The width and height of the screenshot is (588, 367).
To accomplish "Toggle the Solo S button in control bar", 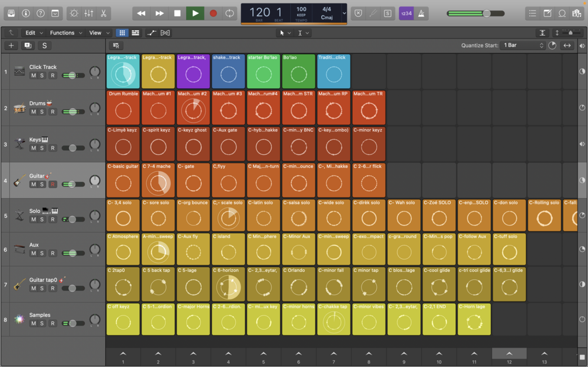I will click(388, 13).
